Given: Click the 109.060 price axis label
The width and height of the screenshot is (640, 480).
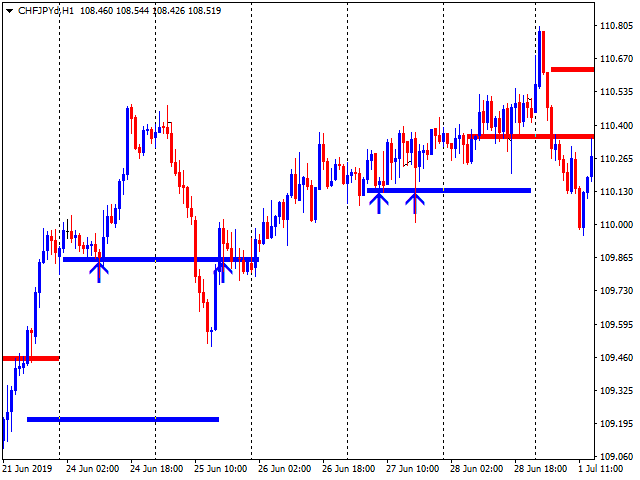Looking at the screenshot, I should [x=616, y=457].
